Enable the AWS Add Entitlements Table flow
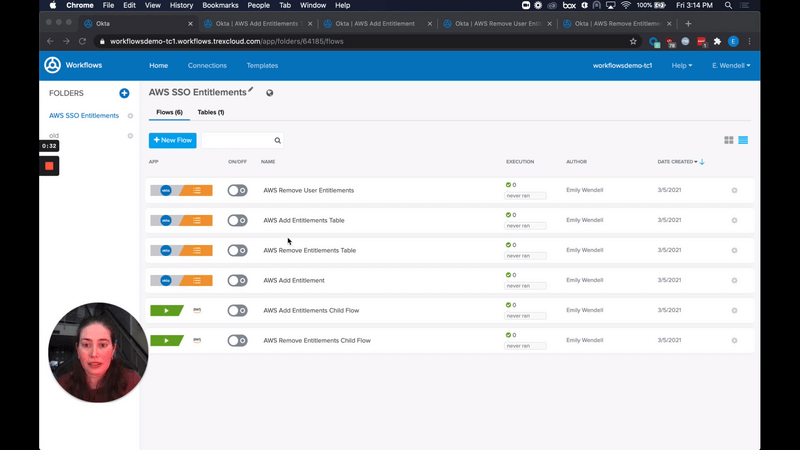Screen dimensions: 800x450 (237, 220)
